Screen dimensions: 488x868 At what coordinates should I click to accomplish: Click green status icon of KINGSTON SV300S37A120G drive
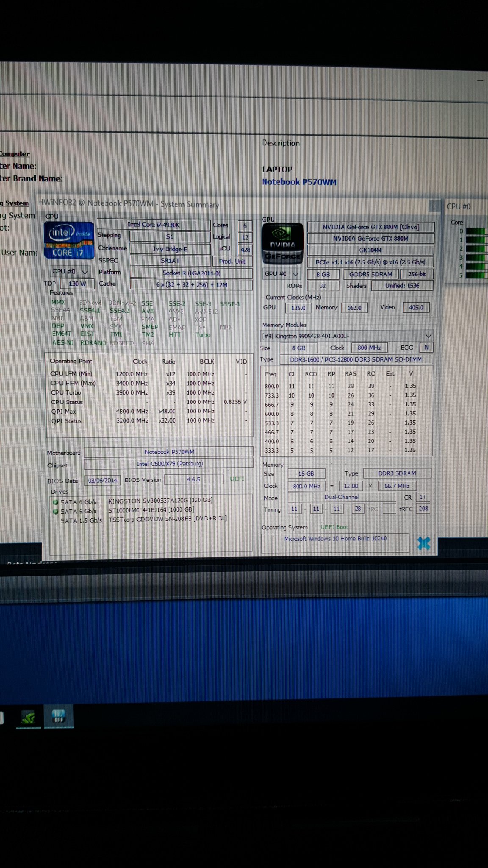click(x=55, y=502)
